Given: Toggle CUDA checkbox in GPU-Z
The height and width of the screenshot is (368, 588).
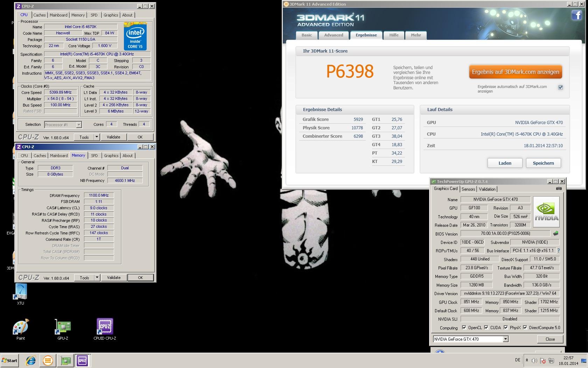Looking at the screenshot, I should pos(486,328).
